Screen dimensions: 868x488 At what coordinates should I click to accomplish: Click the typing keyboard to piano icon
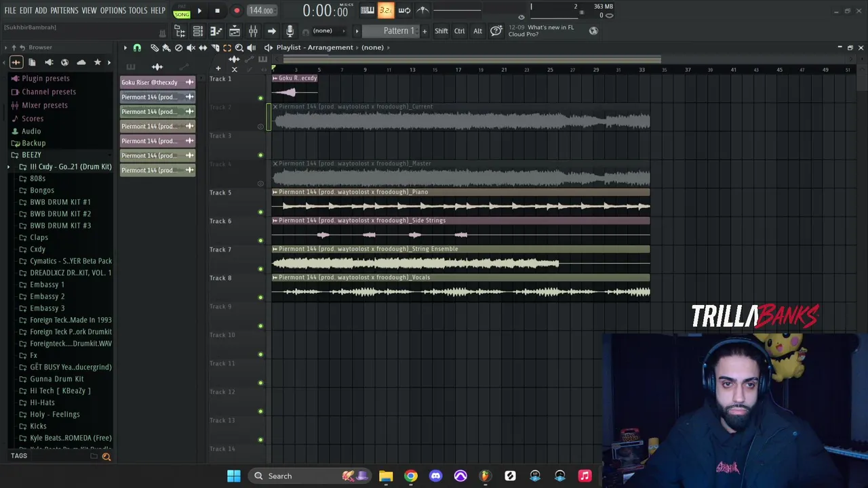(x=367, y=10)
